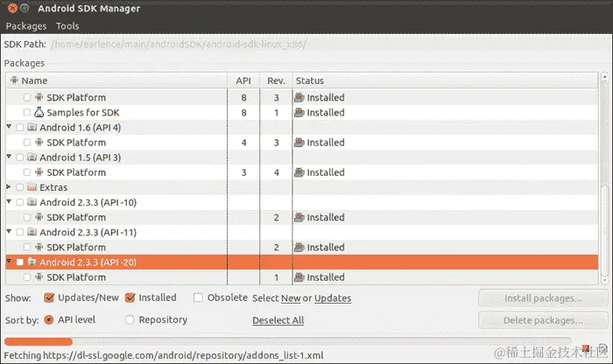The height and width of the screenshot is (364, 613).
Task: Select the Android 2.3.3 (API-10) row
Action: coord(302,202)
